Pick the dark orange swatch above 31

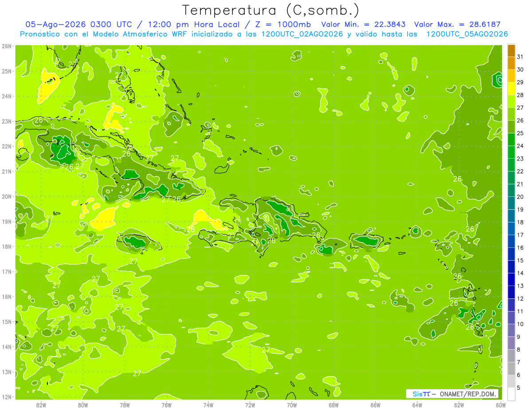click(511, 50)
